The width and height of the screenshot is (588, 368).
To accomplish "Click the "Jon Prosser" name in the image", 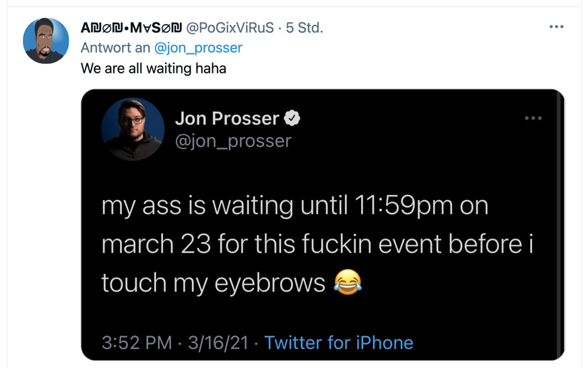I will [227, 119].
